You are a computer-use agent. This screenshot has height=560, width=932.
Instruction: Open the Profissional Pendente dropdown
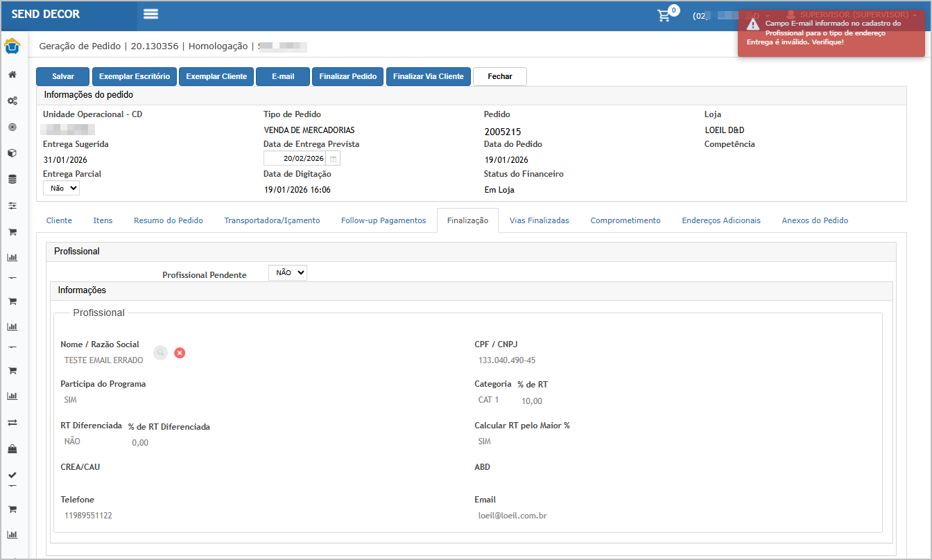point(287,273)
